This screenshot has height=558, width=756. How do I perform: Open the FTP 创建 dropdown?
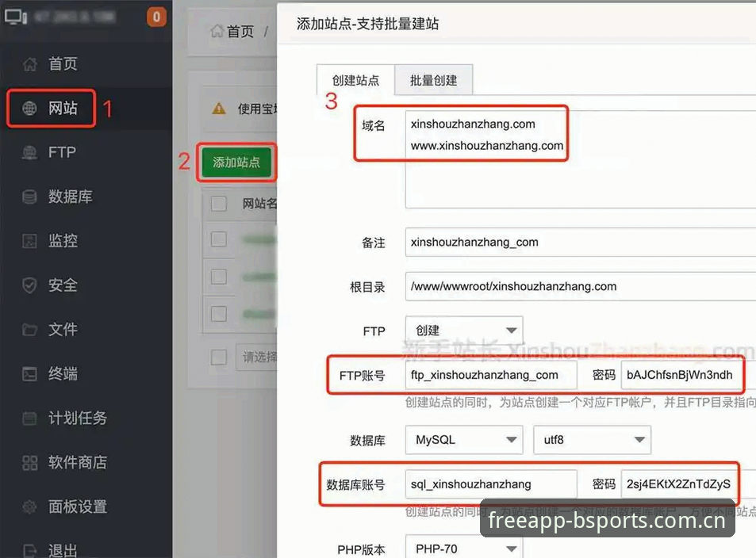point(464,331)
